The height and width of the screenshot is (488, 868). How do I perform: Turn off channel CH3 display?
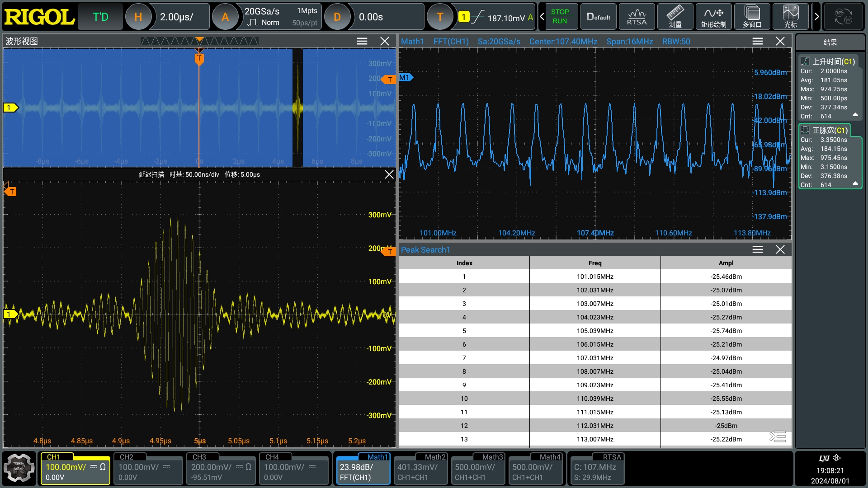click(x=220, y=469)
